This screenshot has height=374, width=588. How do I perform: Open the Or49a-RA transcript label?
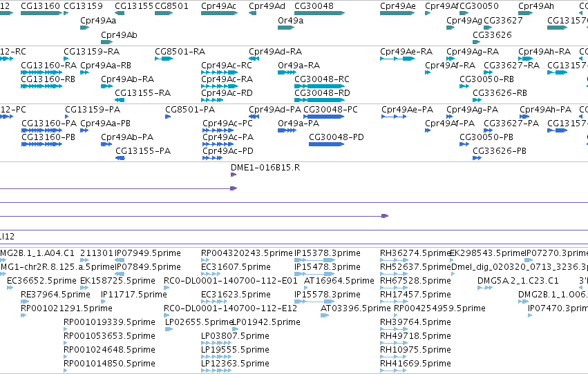coord(299,66)
